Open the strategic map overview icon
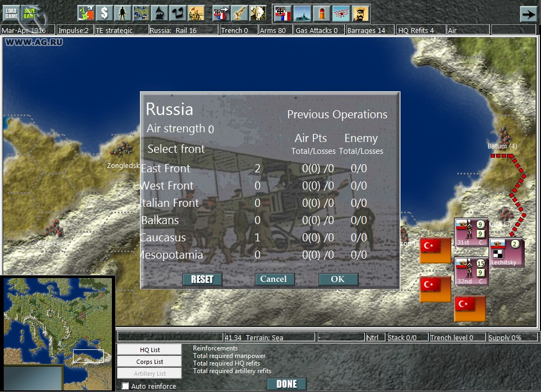The width and height of the screenshot is (541, 392). pos(141,13)
